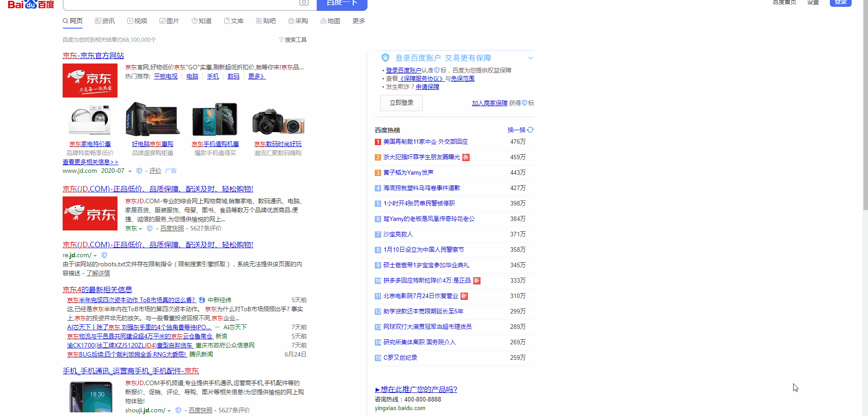
Task: Click the 中新经纬 source icon
Action: click(202, 300)
